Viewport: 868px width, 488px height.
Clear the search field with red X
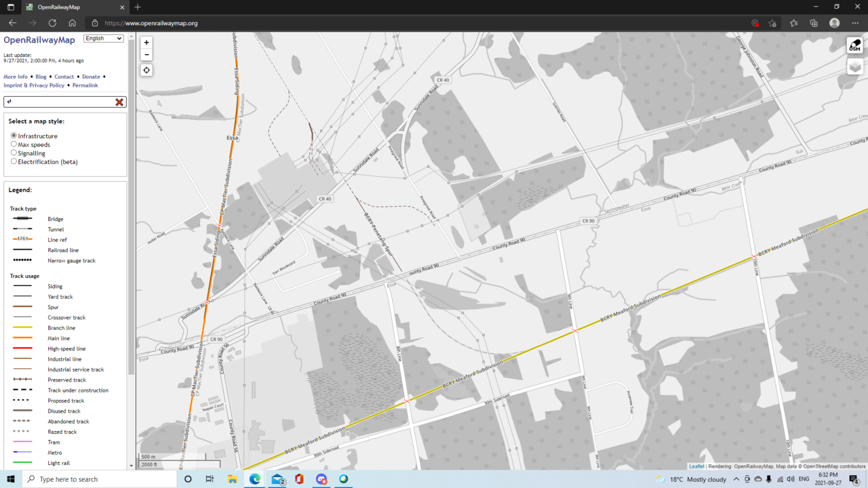point(119,102)
